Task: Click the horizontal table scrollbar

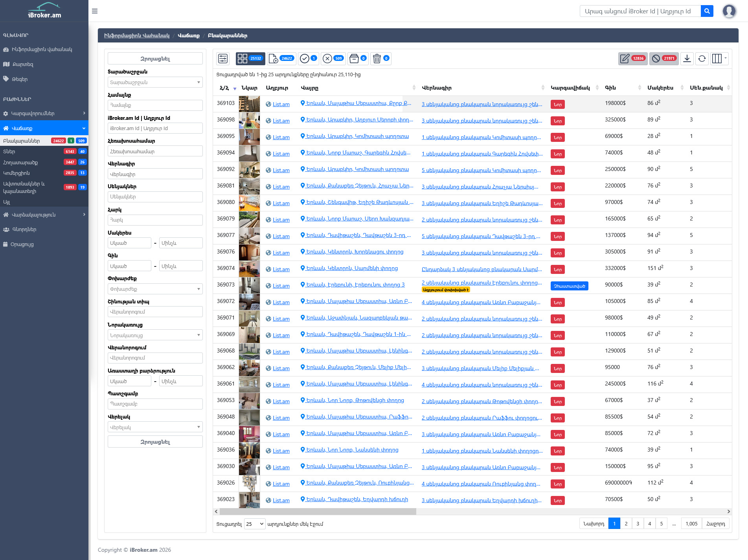Action: point(318,511)
